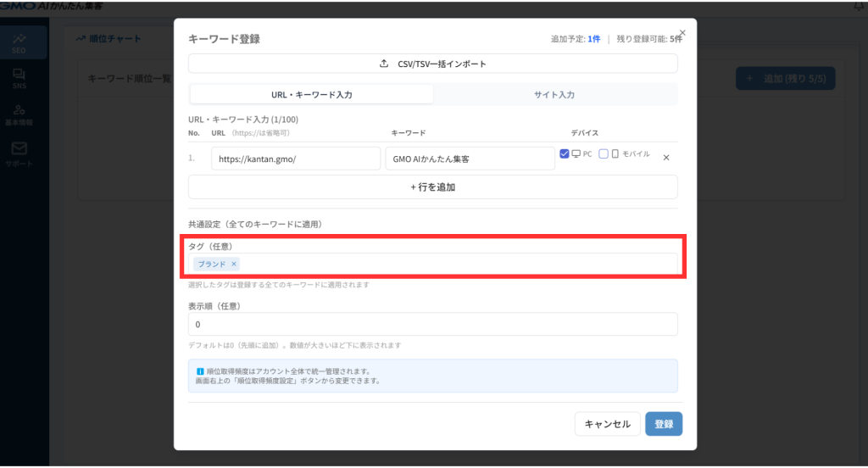Click the notification bell icon
Viewport: 868px width, 468px height.
[x=860, y=6]
